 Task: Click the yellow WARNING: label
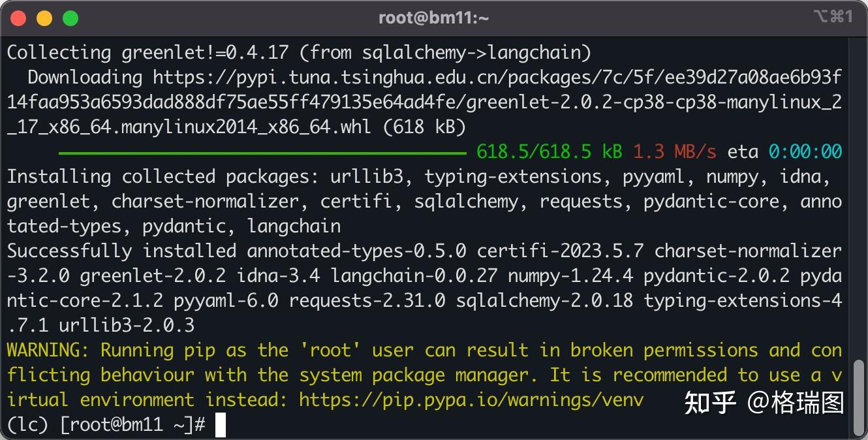click(48, 351)
